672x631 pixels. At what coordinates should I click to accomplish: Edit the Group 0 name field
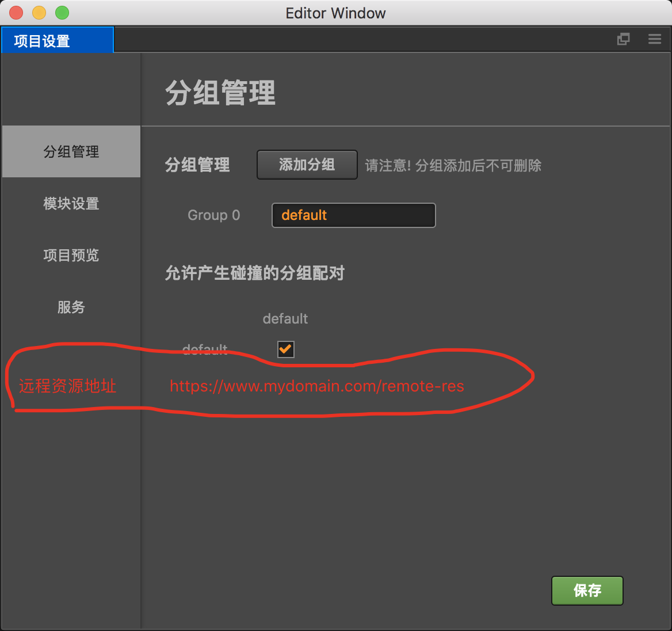(354, 215)
